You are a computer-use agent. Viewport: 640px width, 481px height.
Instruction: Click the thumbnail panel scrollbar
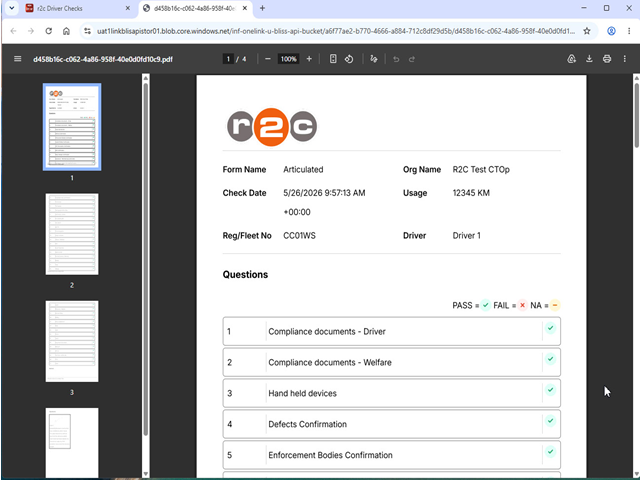146,257
